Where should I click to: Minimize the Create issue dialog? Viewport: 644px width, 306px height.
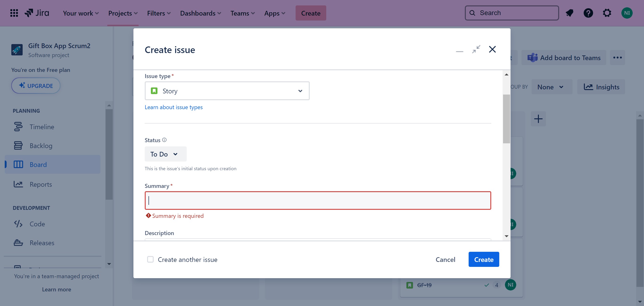point(459,51)
